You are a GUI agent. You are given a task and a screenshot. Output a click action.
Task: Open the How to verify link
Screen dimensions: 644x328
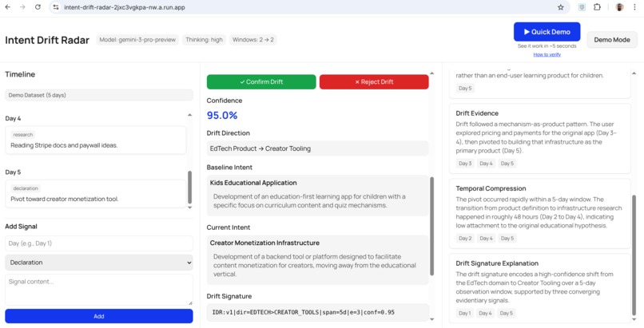(547, 54)
